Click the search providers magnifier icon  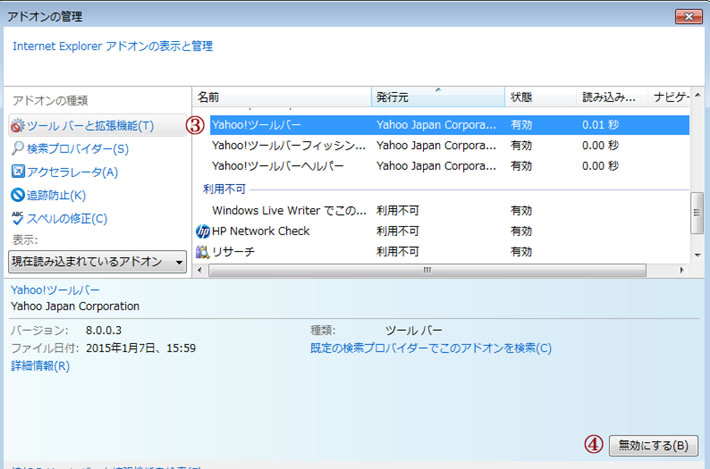(17, 148)
